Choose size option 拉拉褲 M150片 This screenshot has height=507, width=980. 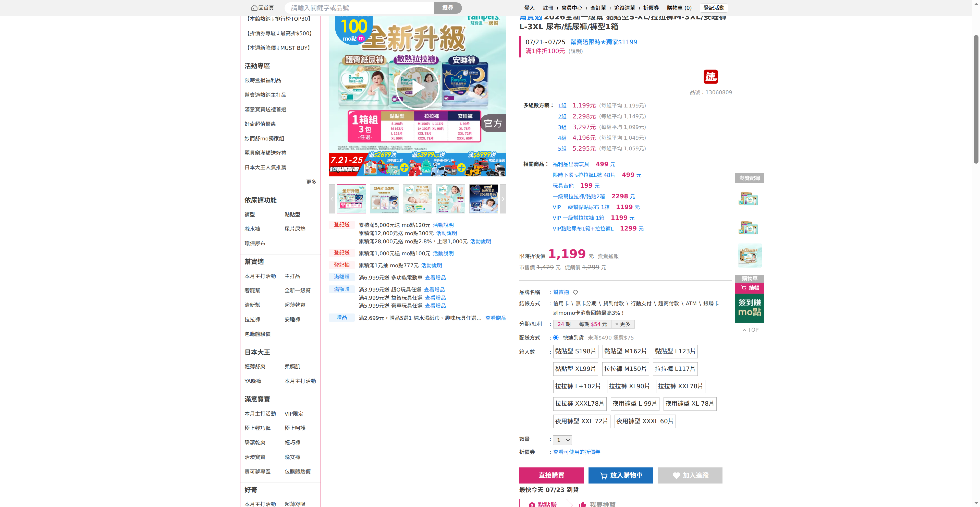point(625,369)
